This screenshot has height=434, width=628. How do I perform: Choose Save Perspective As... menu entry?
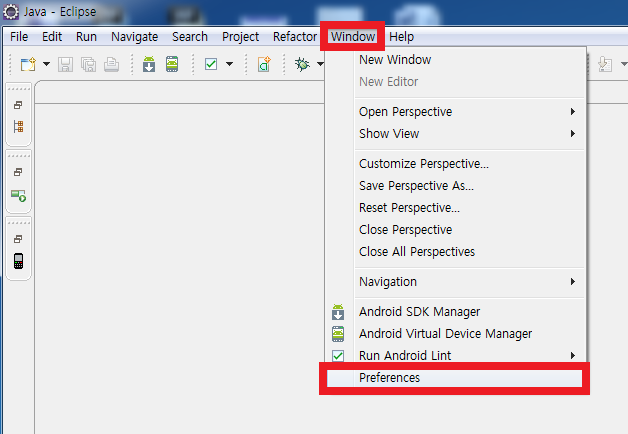click(455, 186)
